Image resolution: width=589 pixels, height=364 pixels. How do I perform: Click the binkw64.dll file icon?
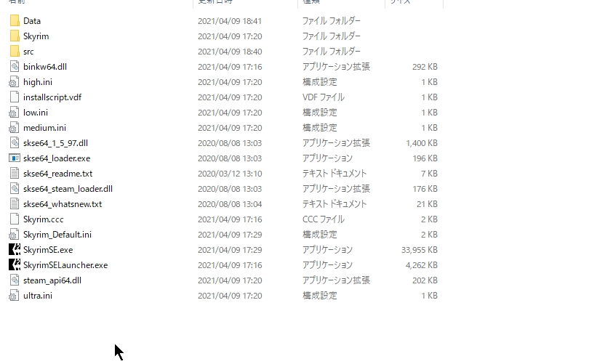15,67
